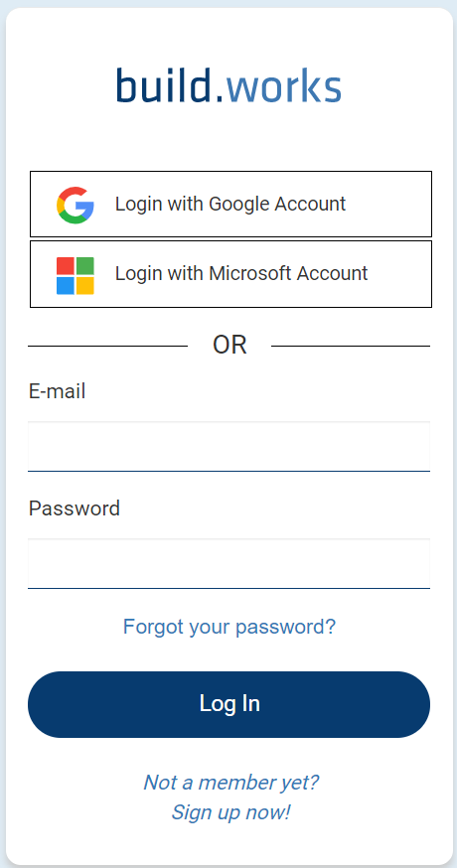This screenshot has height=868, width=457.
Task: Submit with the Log In button
Action: [x=228, y=704]
